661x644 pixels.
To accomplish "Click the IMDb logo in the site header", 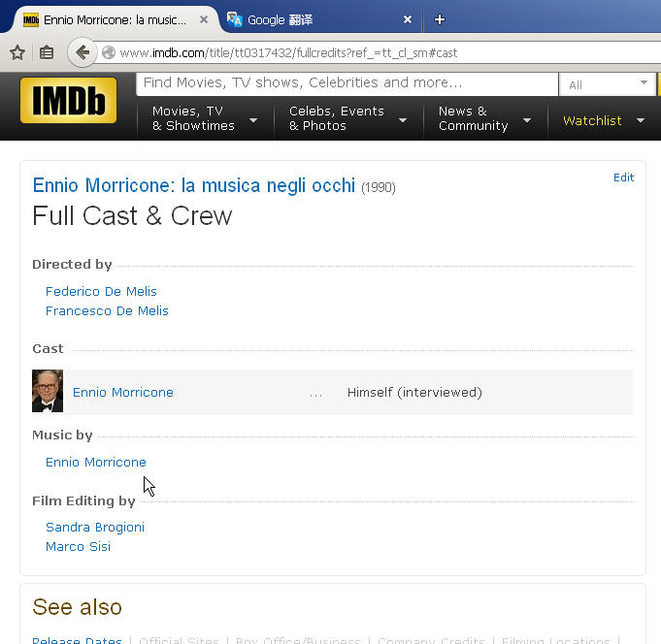I will point(68,100).
